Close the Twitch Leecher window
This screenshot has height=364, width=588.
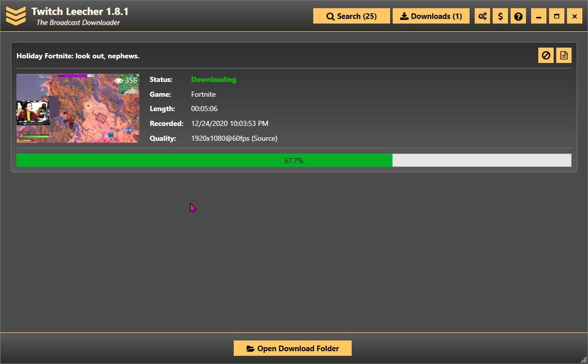575,16
